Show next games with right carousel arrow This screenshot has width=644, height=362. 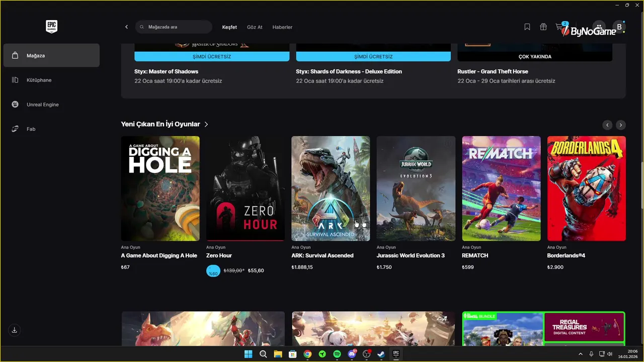pos(621,125)
